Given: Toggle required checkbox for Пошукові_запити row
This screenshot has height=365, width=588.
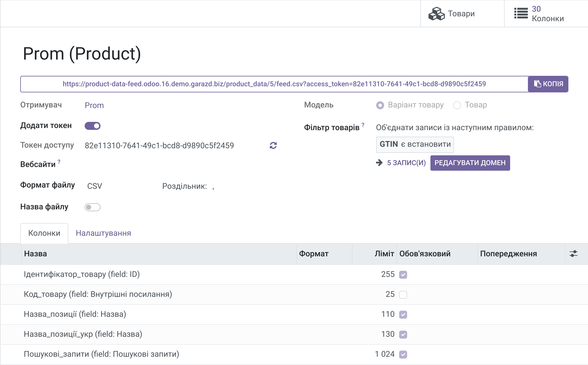Looking at the screenshot, I should click(403, 355).
